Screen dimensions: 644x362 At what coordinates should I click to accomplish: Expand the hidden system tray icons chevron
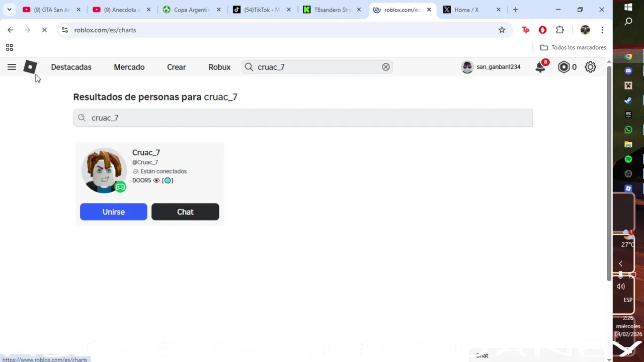[621, 263]
